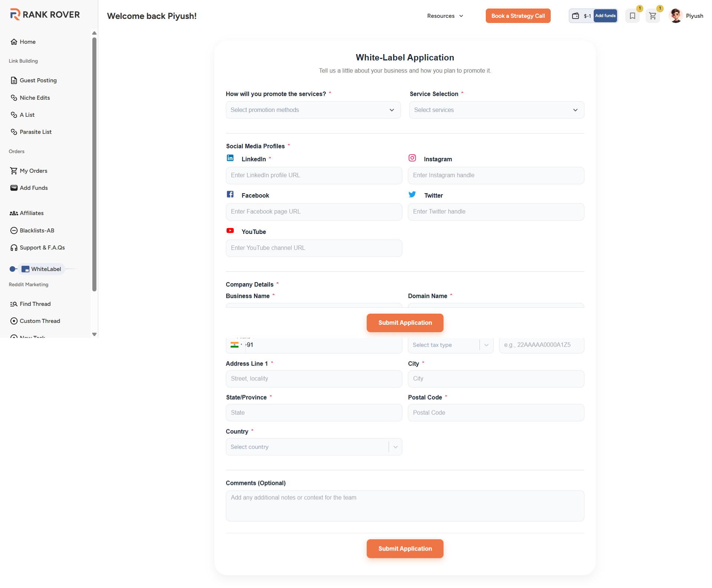Click the wallet balance icon

click(x=576, y=16)
